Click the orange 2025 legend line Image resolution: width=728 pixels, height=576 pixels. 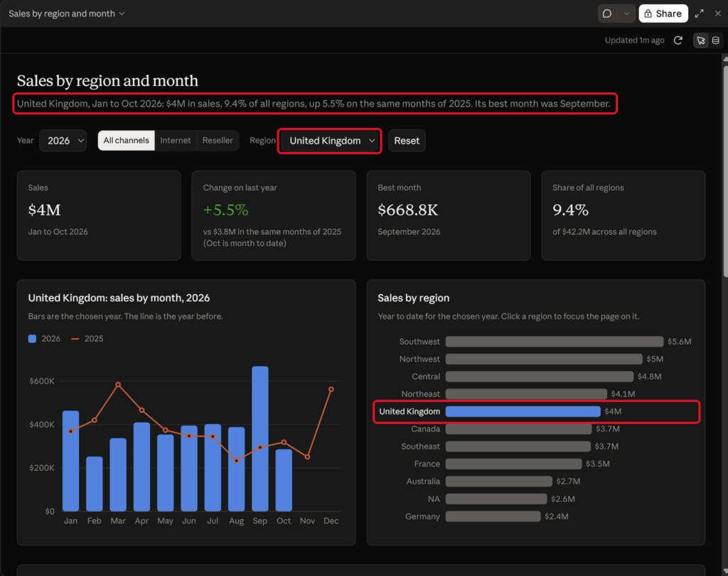coord(75,338)
